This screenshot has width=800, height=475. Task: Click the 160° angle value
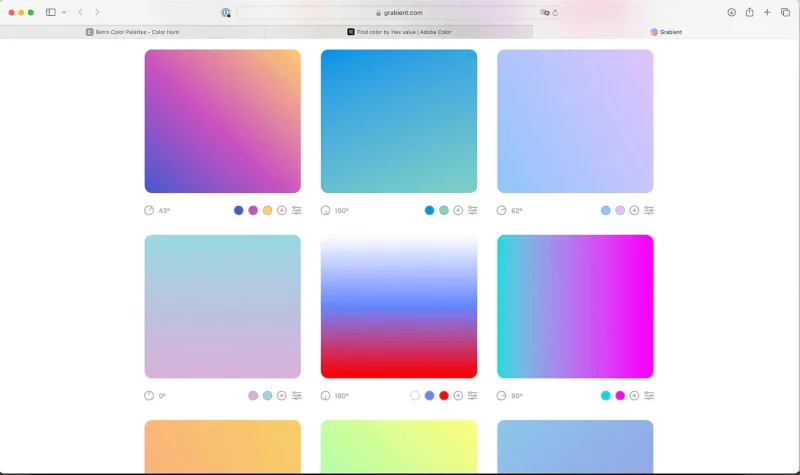point(341,210)
